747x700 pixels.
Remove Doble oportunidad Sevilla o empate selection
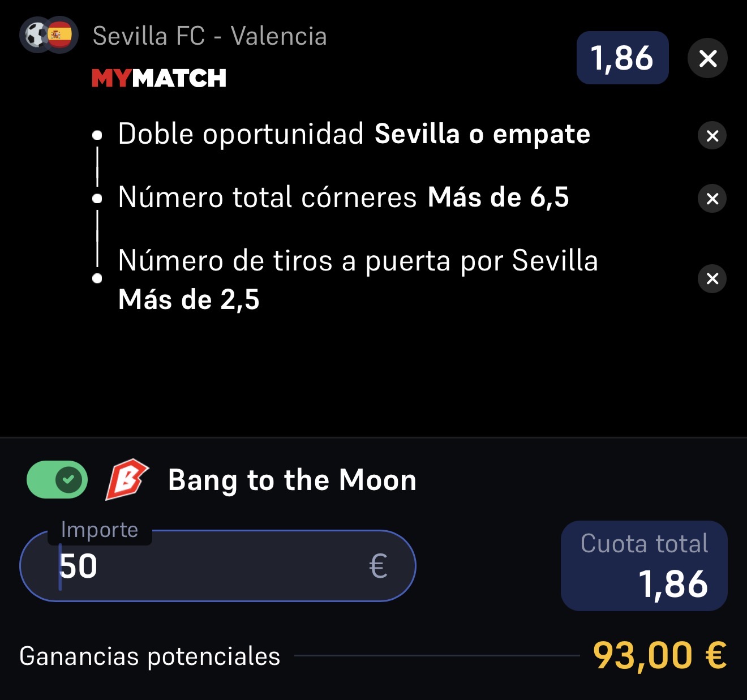click(712, 136)
